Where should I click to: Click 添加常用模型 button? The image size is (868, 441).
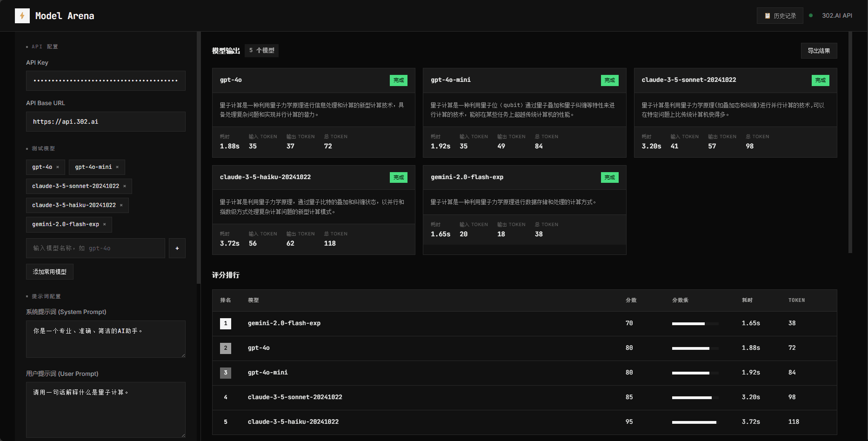pos(50,272)
